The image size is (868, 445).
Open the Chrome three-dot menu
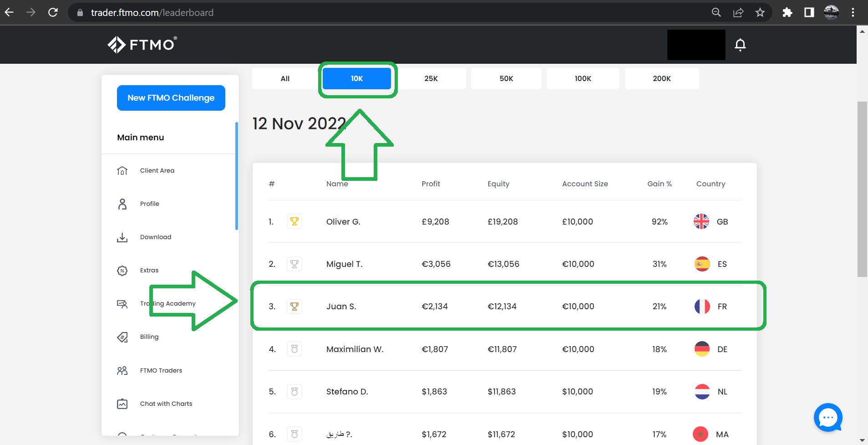(x=853, y=13)
